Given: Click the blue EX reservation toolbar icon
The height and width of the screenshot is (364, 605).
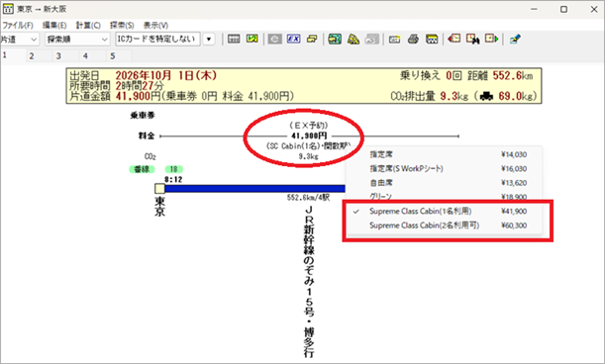Looking at the screenshot, I should coord(294,39).
